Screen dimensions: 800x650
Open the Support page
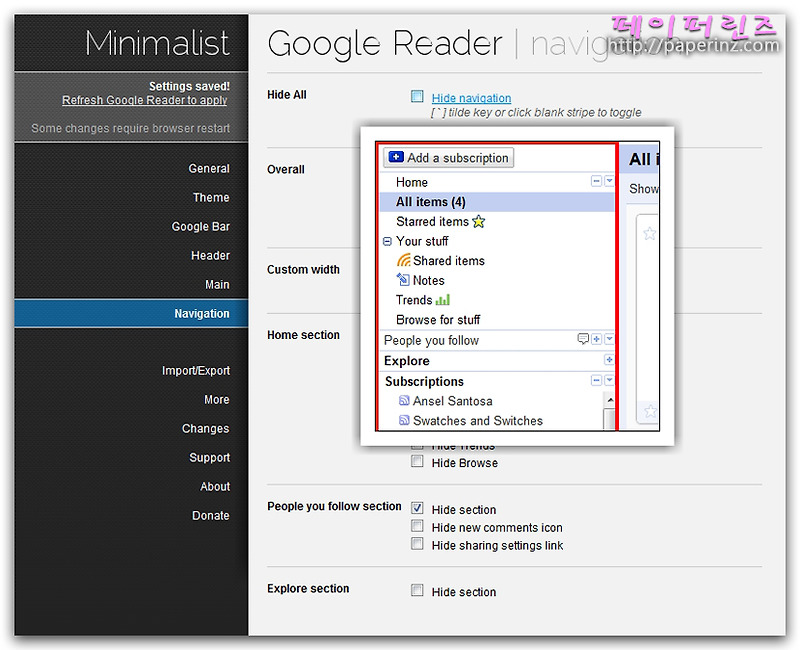pos(209,458)
